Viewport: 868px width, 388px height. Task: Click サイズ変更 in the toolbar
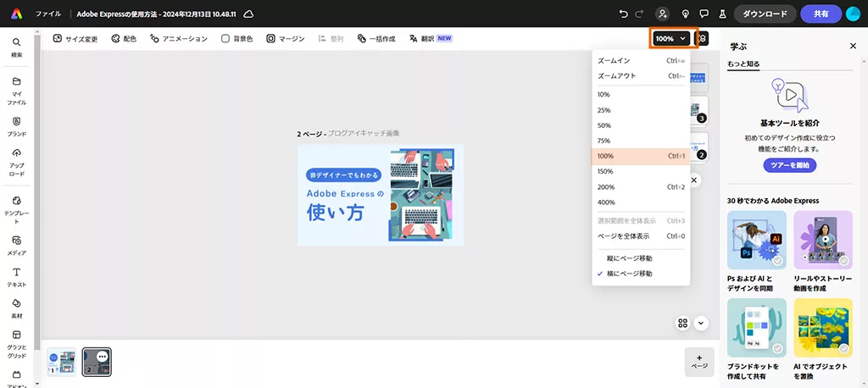(x=75, y=39)
